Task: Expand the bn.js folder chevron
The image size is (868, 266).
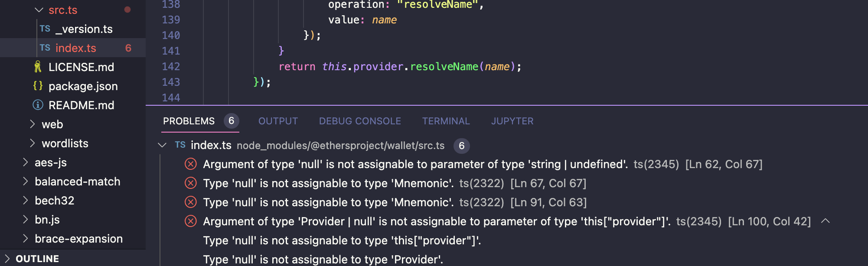Action: pos(25,220)
